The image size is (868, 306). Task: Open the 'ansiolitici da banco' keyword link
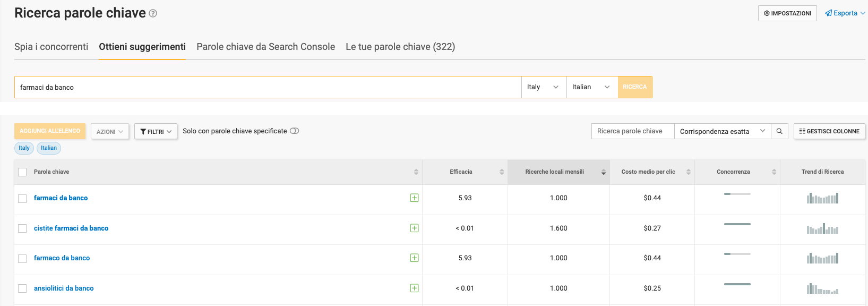[64, 288]
